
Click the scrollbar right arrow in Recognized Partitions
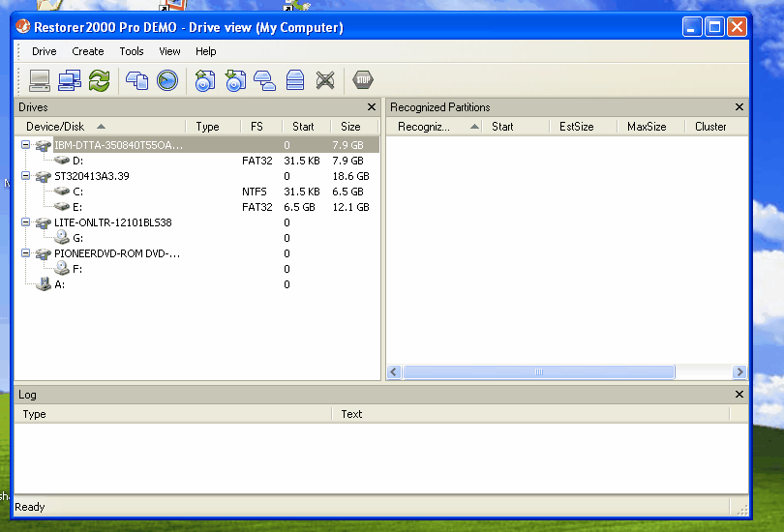click(x=739, y=371)
